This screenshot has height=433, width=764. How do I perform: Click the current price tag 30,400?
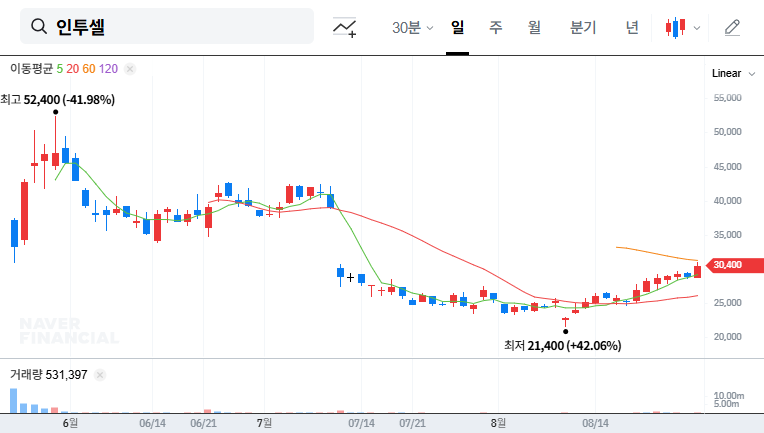click(735, 265)
